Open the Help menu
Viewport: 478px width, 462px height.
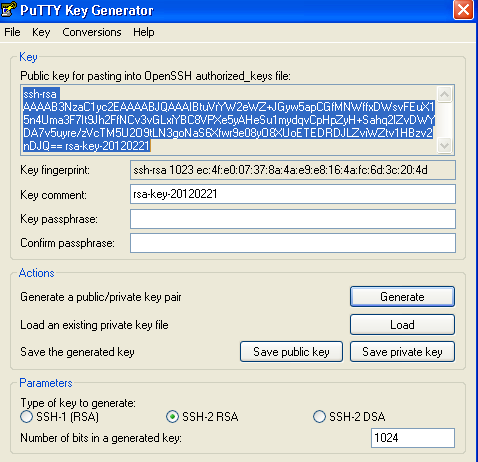[144, 32]
